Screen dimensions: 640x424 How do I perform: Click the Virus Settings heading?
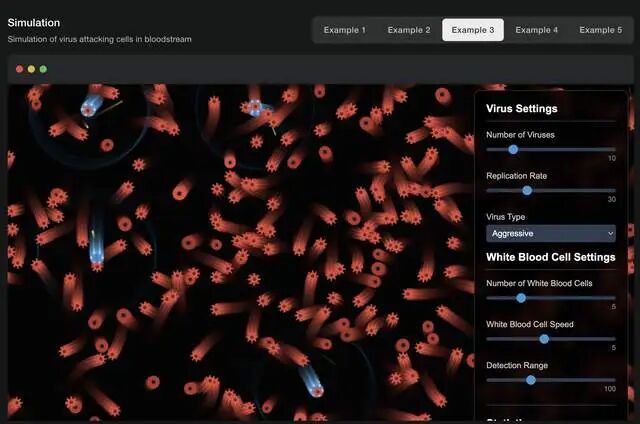522,109
